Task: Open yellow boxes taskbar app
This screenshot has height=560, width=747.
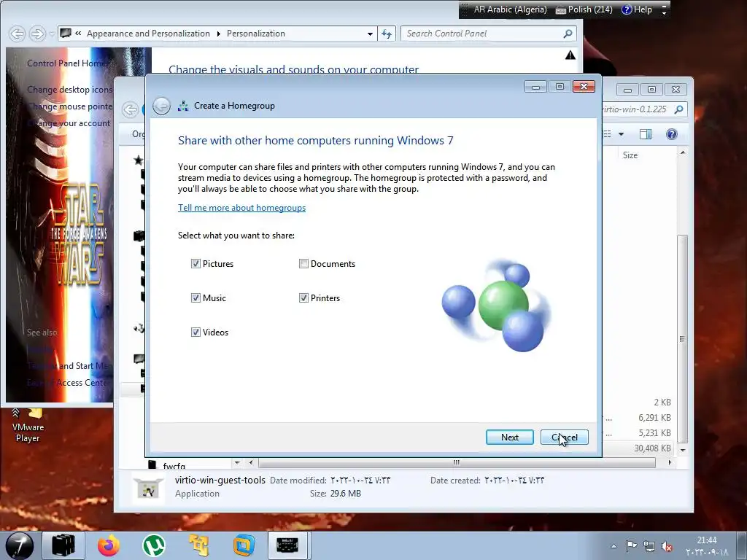Action: (199, 545)
